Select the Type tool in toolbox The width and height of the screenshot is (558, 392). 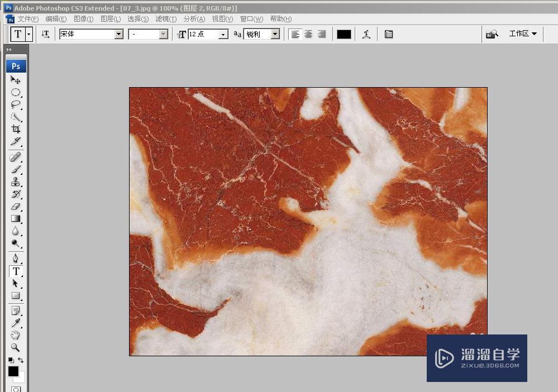16,271
